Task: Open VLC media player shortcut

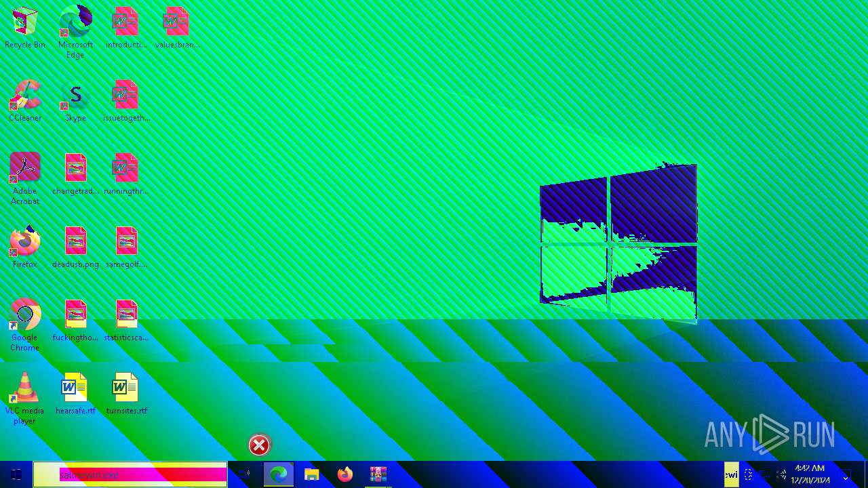Action: (25, 398)
